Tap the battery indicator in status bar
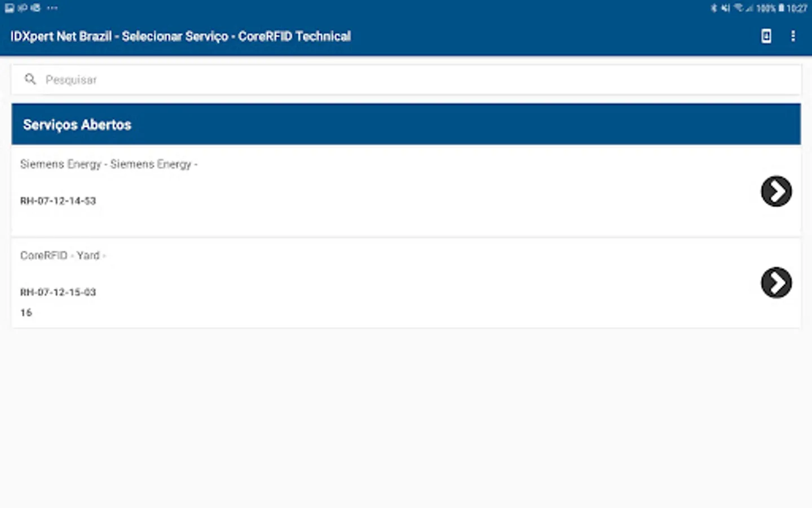The width and height of the screenshot is (812, 508). 781,8
